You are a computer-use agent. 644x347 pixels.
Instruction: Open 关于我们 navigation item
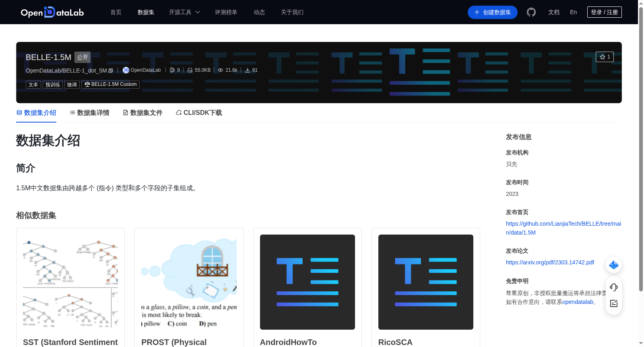(292, 12)
